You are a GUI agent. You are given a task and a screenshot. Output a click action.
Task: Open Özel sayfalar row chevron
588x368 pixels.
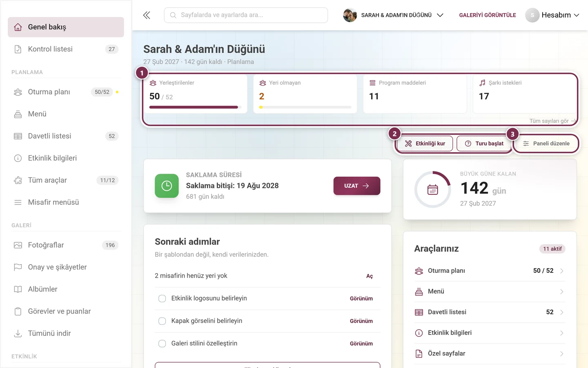click(562, 354)
